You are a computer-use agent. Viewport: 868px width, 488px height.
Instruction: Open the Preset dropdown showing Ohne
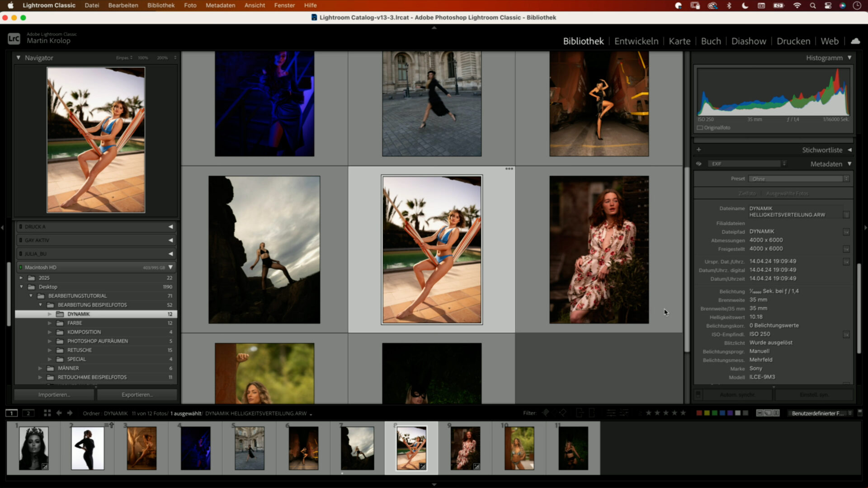[x=799, y=179]
